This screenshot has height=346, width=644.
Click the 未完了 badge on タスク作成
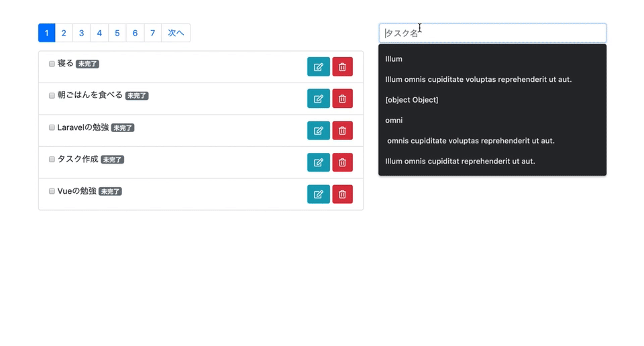point(112,160)
